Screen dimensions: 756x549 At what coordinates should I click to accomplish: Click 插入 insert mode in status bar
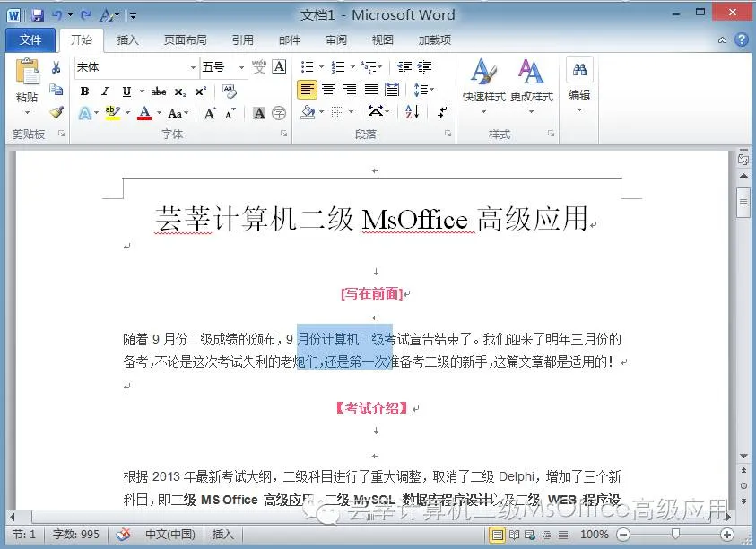pyautogui.click(x=222, y=534)
